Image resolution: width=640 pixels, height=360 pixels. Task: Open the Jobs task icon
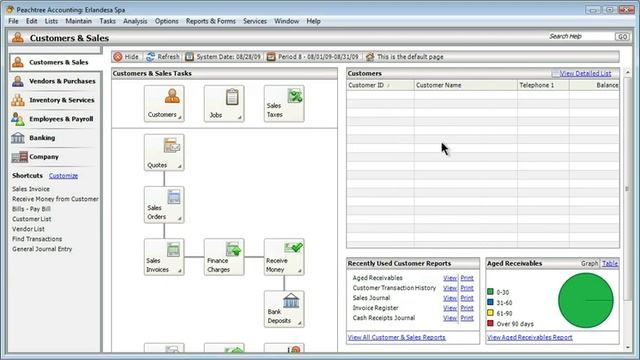(224, 103)
